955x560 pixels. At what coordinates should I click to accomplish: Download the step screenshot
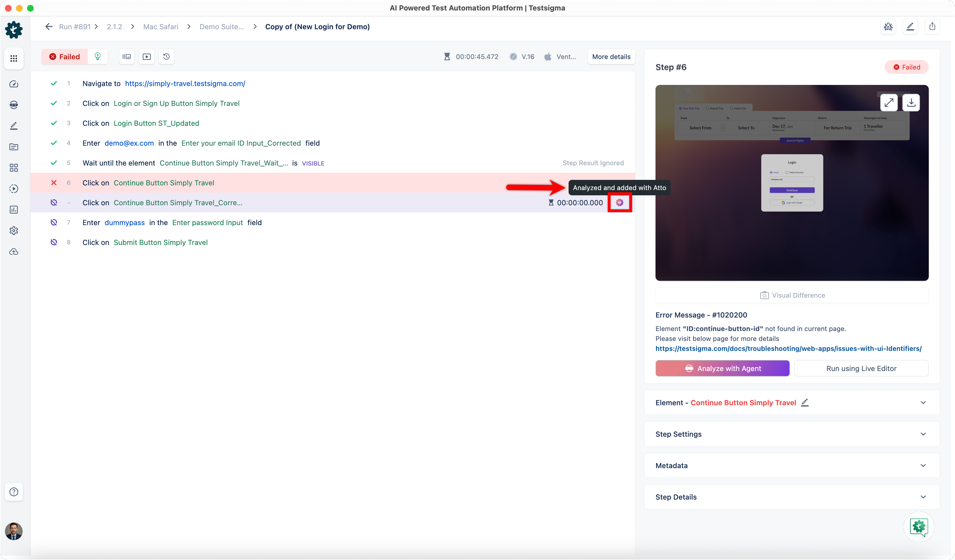tap(911, 103)
